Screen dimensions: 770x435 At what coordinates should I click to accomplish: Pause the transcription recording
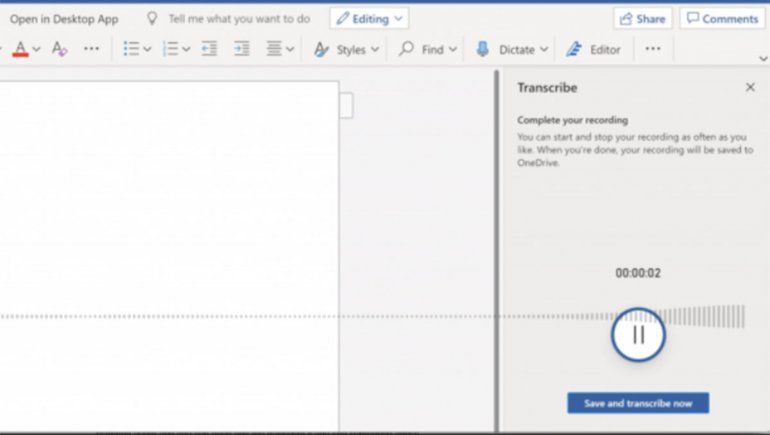tap(638, 334)
